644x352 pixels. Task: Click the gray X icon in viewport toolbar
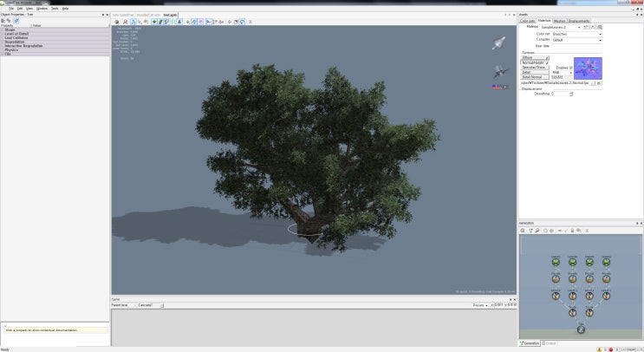click(x=250, y=22)
